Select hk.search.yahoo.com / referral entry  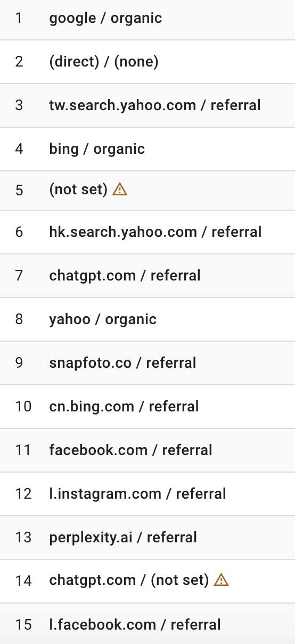[x=147, y=232]
